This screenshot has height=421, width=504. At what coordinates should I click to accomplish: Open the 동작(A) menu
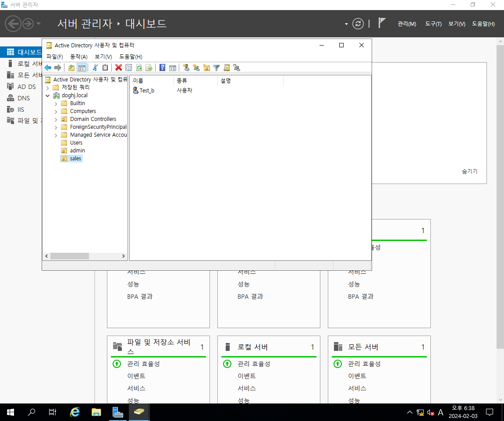79,57
